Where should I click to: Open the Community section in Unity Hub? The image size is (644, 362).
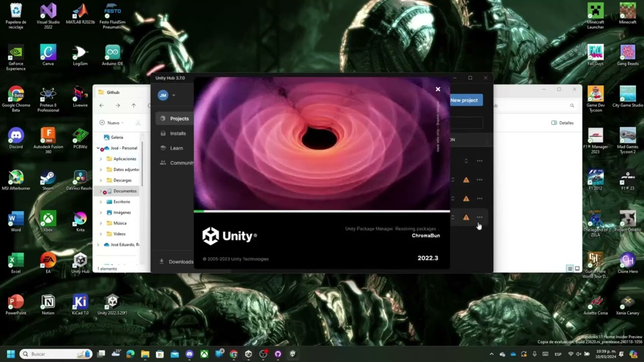176,162
